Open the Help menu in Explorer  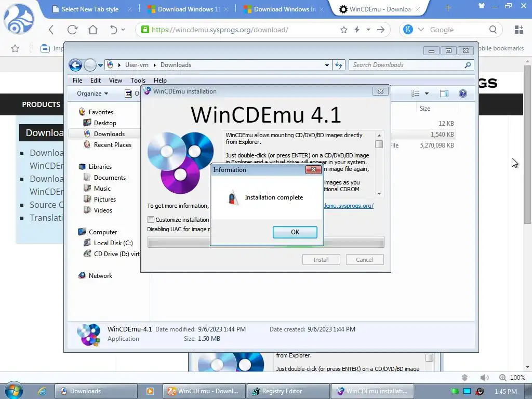160,81
